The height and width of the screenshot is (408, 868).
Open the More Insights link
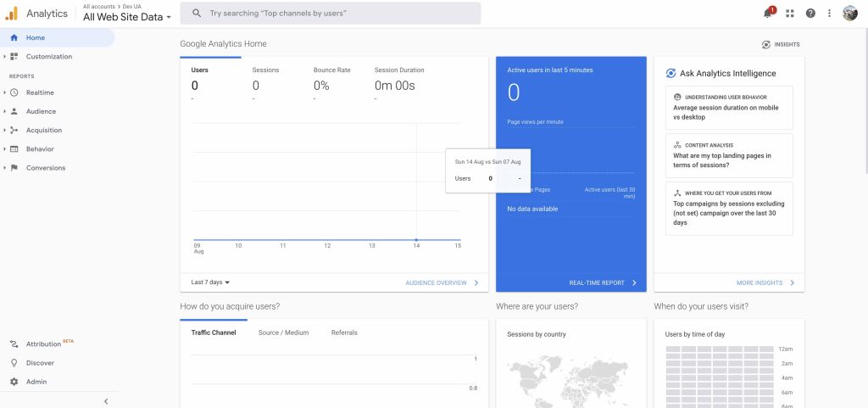click(765, 283)
